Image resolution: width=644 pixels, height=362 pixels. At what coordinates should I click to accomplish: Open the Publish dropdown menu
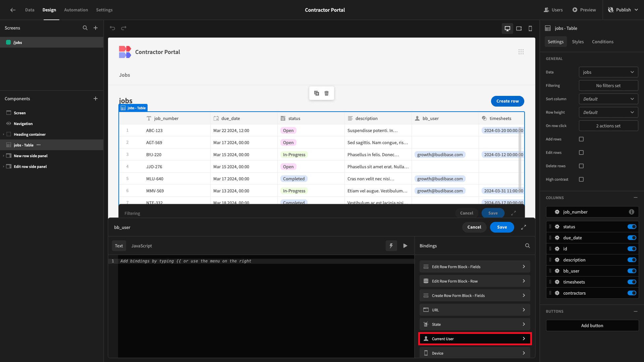[623, 10]
